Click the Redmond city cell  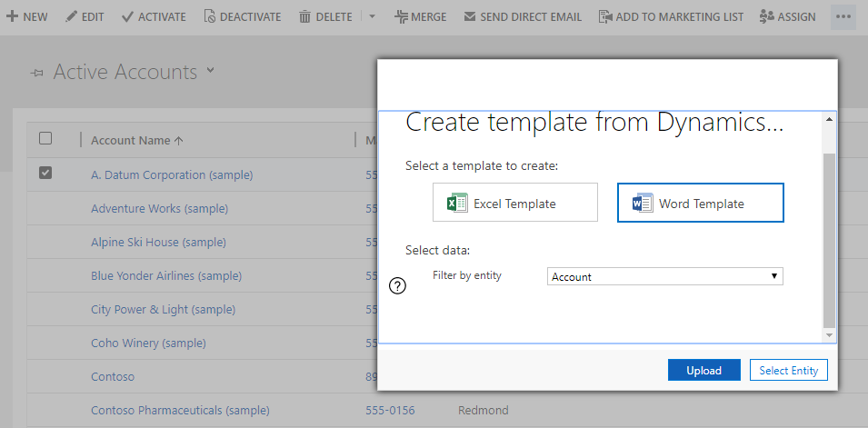(x=484, y=411)
